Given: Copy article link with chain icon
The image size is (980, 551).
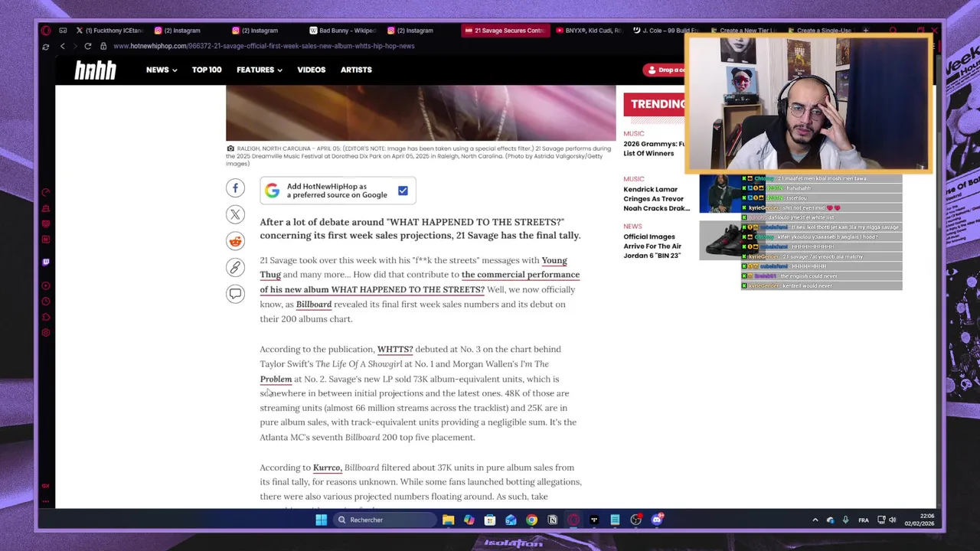Looking at the screenshot, I should [x=235, y=267].
